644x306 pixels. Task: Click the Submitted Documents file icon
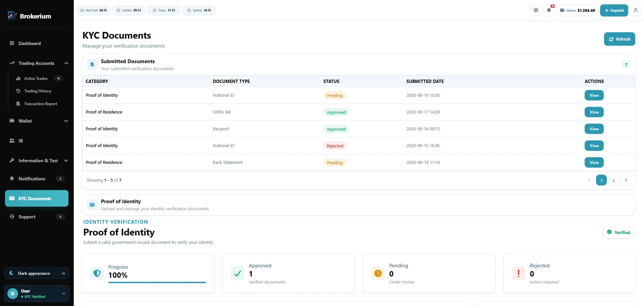coord(92,64)
